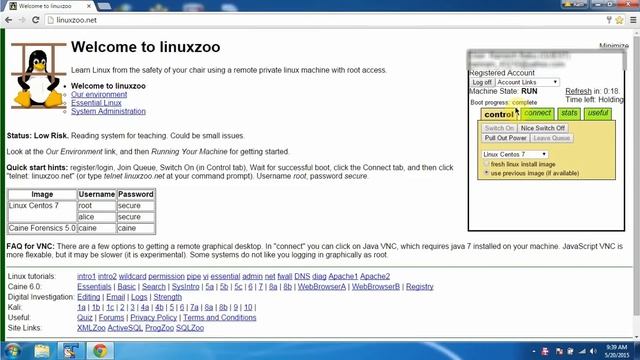640x360 pixels.
Task: Select use previous image option
Action: click(486, 173)
